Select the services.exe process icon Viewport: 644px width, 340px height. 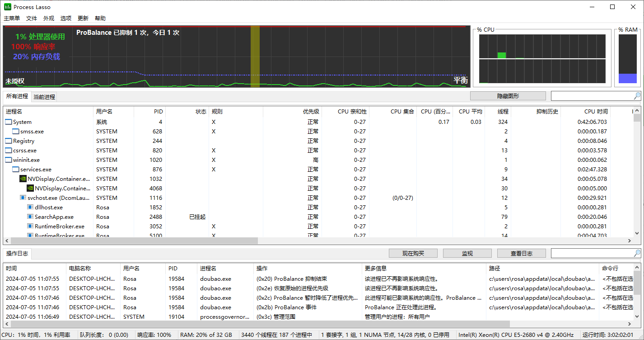coord(16,170)
